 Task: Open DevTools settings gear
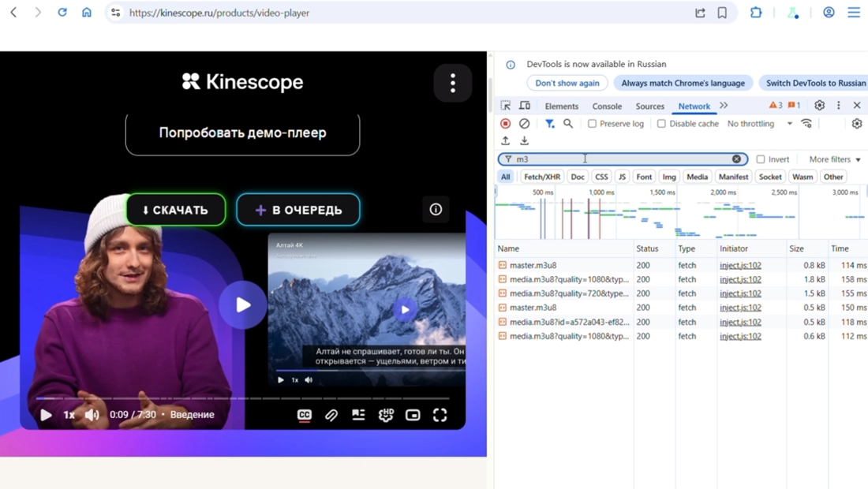pos(820,105)
